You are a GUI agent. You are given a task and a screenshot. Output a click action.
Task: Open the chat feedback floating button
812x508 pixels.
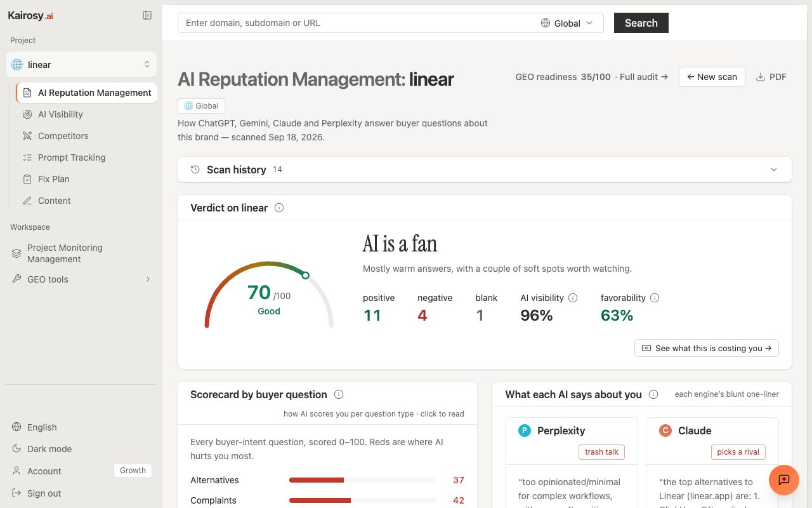pyautogui.click(x=784, y=480)
